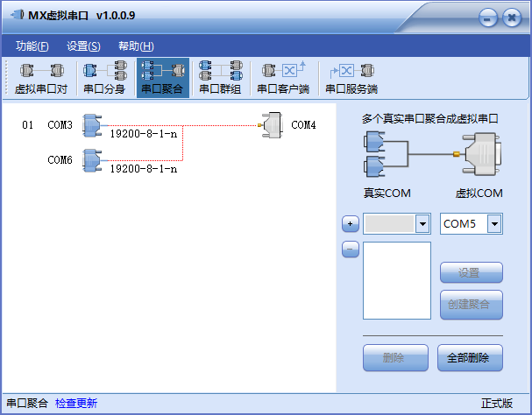
Task: Select the 串口客户端 toolbar tool
Action: click(283, 78)
